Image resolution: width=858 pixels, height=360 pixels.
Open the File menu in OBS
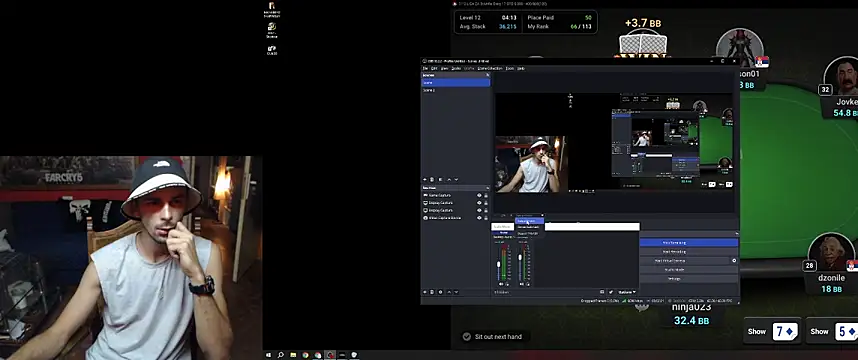425,68
